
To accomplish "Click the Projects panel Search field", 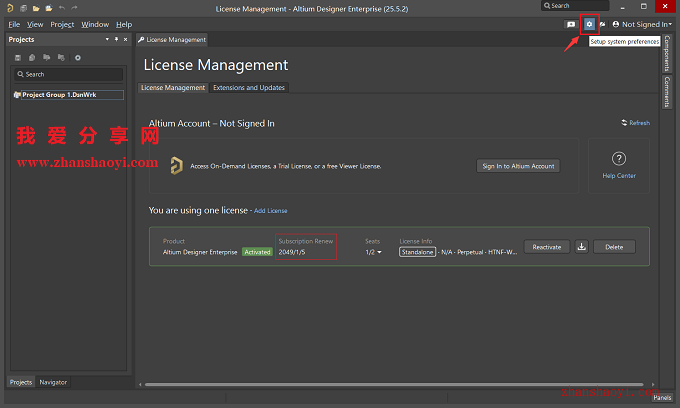I will tap(69, 74).
